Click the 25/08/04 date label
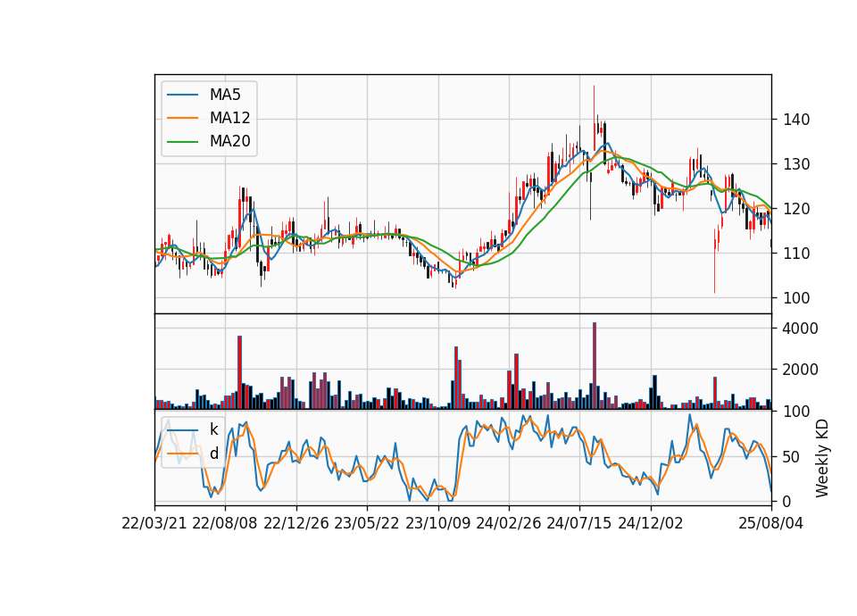Viewport: 857px width, 616px height. tap(771, 523)
